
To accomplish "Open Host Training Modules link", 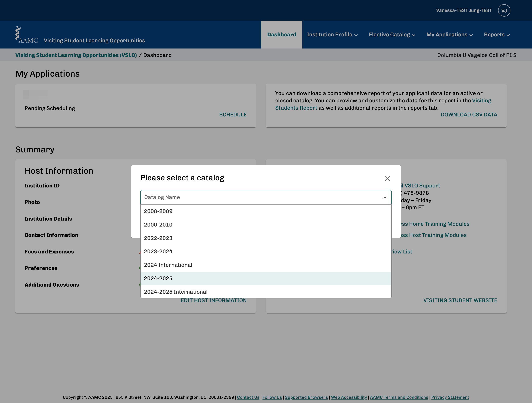I will (434, 235).
